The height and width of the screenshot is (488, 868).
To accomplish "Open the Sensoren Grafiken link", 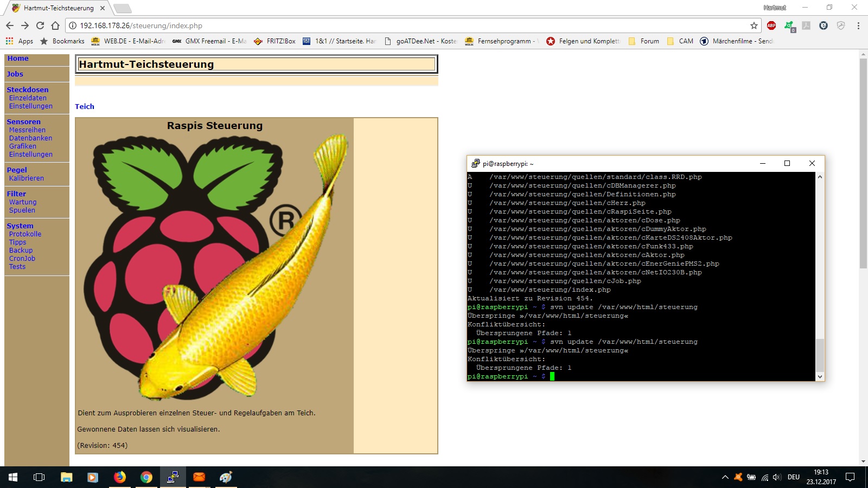I will [x=23, y=146].
